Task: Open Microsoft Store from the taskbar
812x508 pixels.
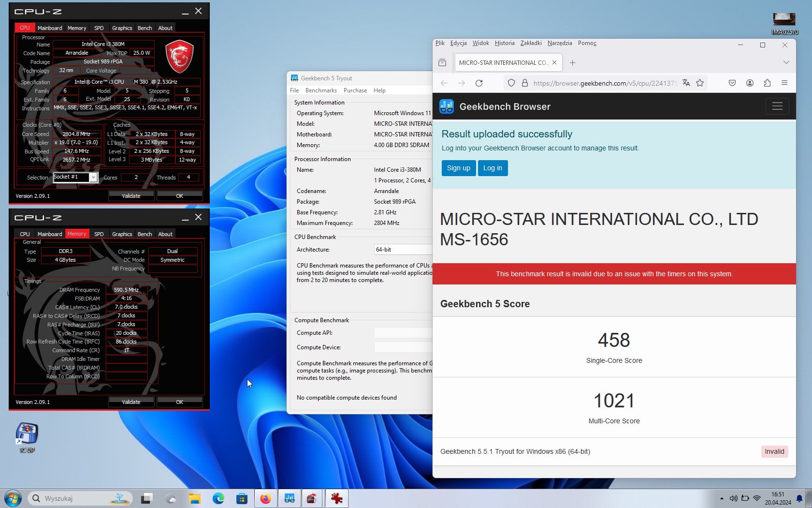Action: point(242,498)
